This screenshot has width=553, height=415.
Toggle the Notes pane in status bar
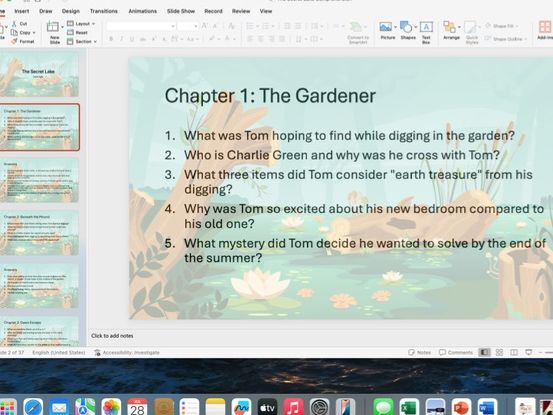click(x=419, y=352)
